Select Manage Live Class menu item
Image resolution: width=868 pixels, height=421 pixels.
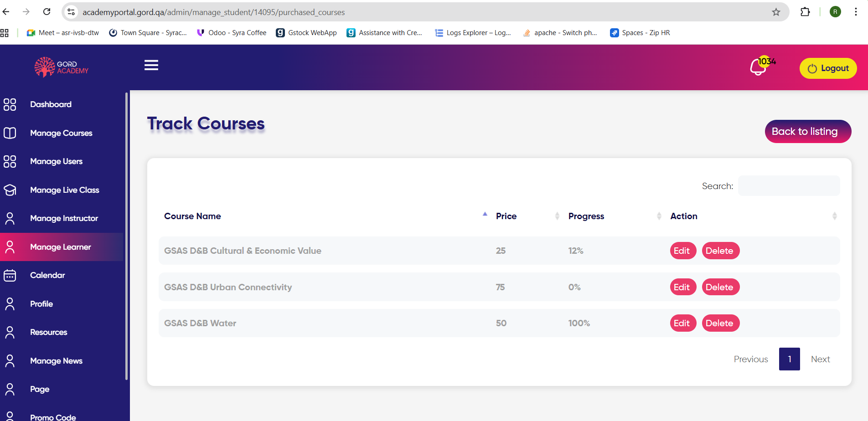(64, 190)
